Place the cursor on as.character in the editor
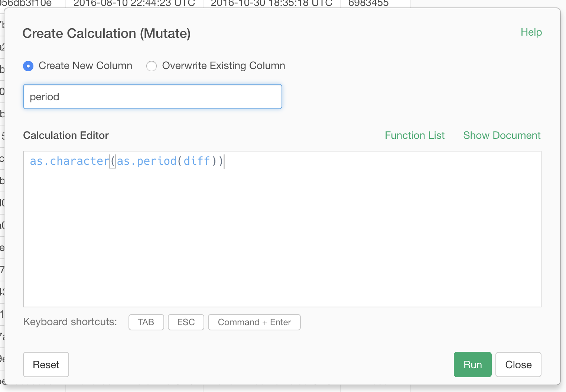This screenshot has width=566, height=392. coord(69,161)
